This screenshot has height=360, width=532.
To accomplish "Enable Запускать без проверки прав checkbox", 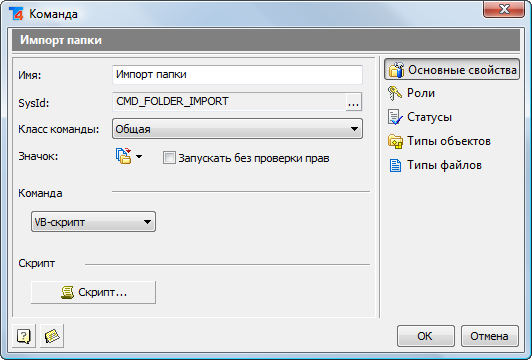I will (x=169, y=158).
